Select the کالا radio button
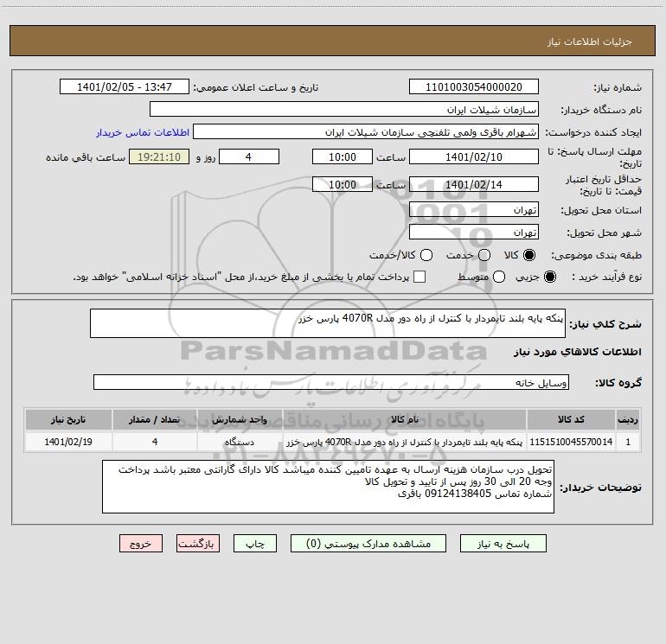Image resolution: width=666 pixels, height=644 pixels. [529, 255]
